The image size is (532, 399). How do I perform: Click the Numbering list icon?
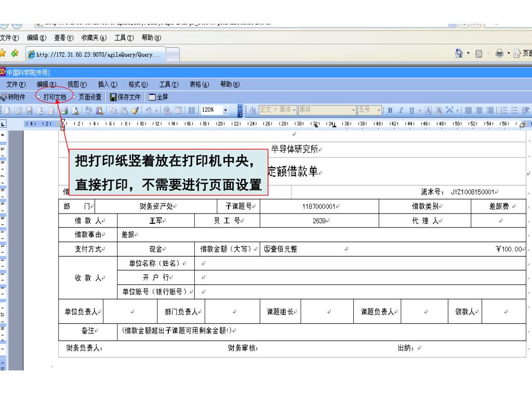504,110
